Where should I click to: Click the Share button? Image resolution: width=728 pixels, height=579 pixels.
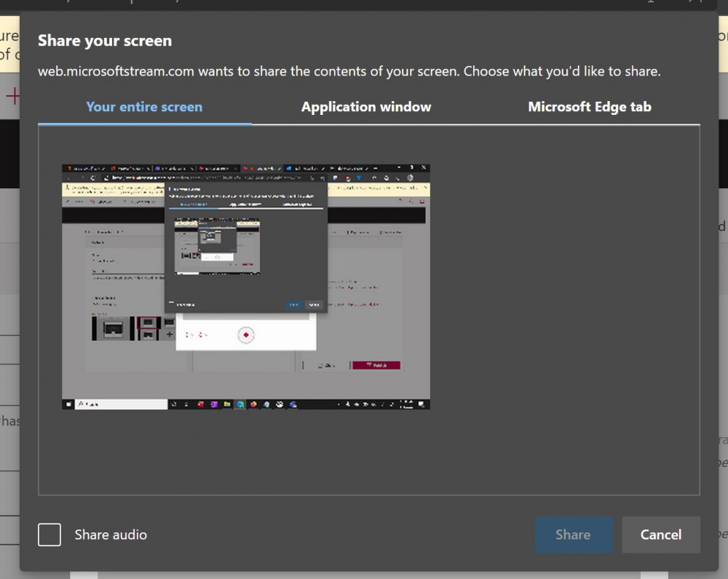tap(573, 535)
